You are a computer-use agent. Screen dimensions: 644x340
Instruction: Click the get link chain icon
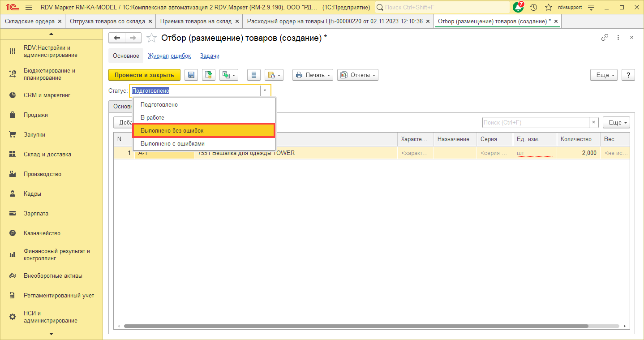(605, 38)
